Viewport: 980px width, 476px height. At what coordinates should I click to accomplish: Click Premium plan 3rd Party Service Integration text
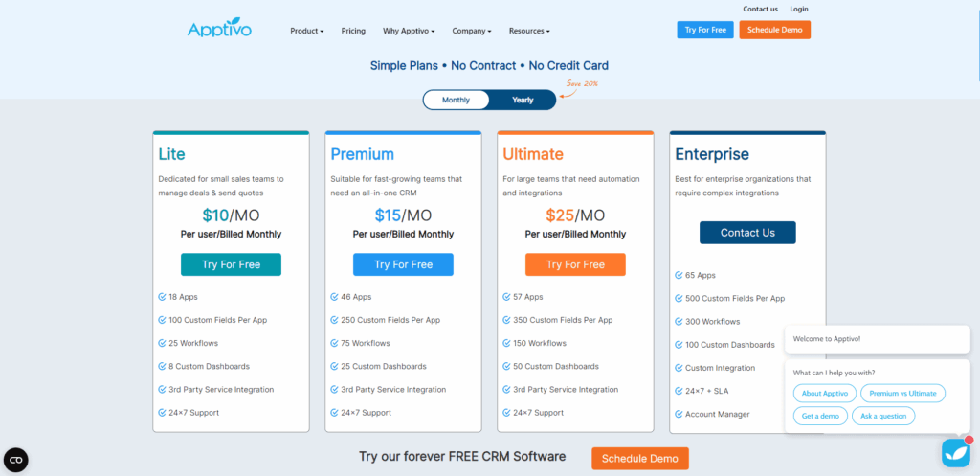point(393,389)
